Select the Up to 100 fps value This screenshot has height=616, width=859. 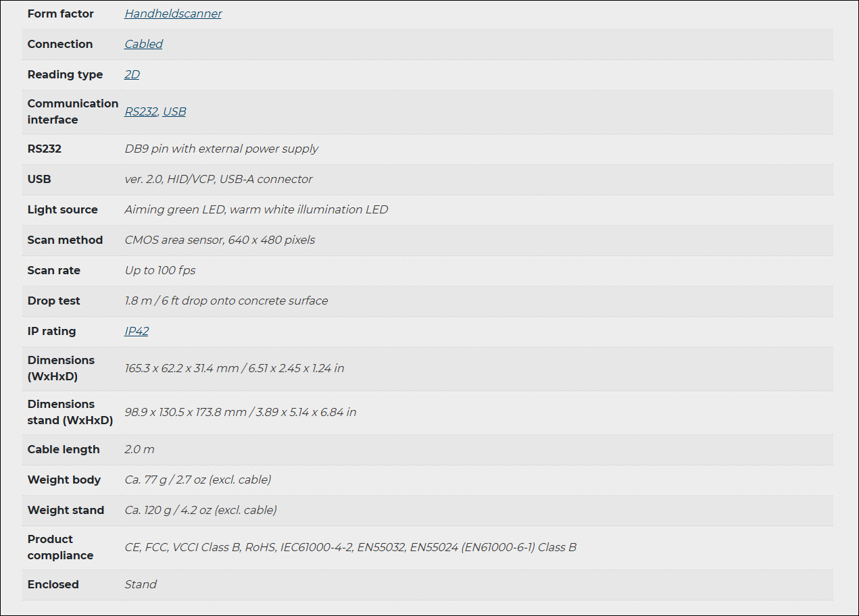click(x=160, y=270)
